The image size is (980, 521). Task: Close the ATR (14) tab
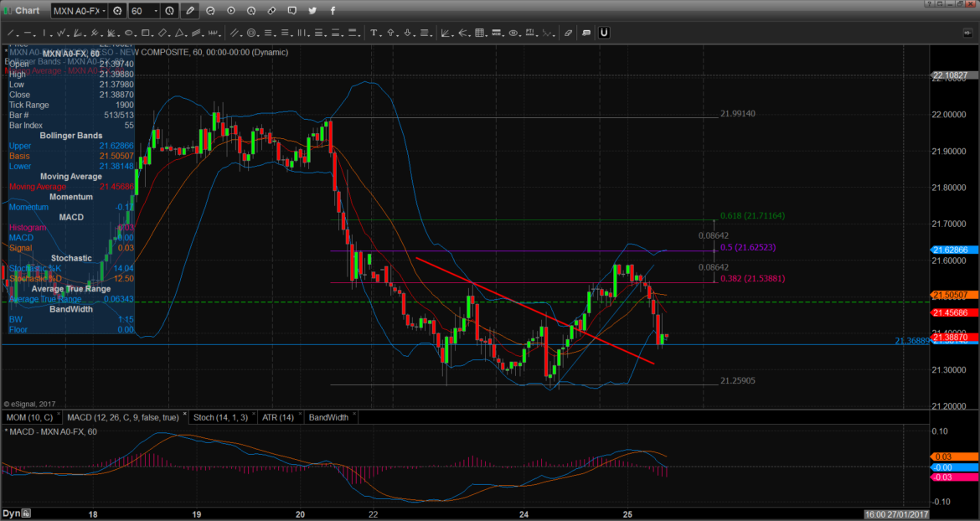[x=299, y=414]
